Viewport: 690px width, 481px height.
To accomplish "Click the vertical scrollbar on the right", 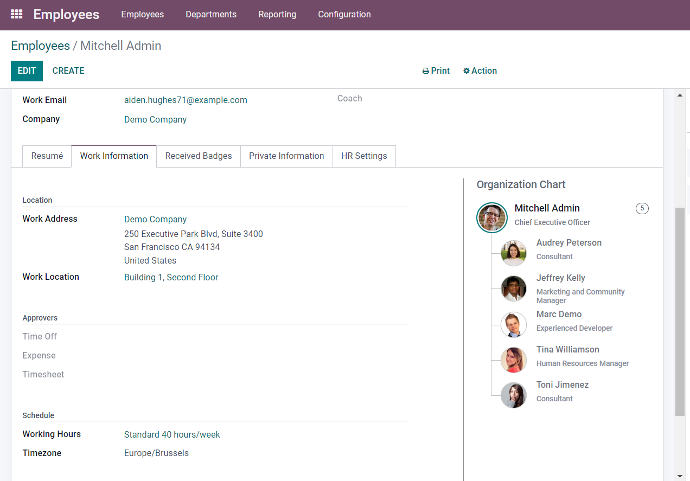I will tap(681, 310).
